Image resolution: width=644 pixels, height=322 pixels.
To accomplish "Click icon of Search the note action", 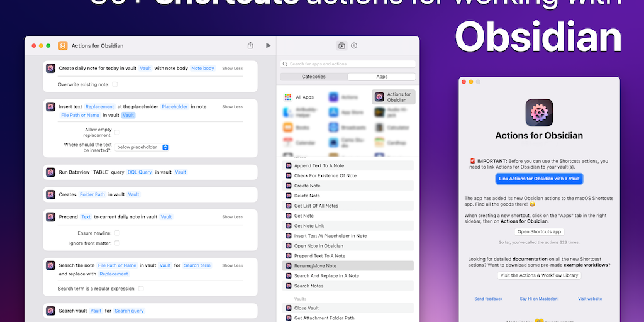I will [50, 265].
